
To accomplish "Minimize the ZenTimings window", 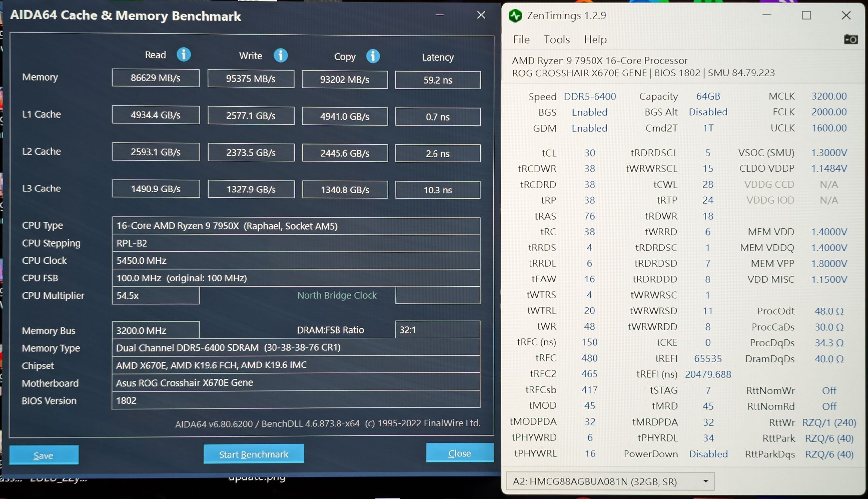I will [766, 15].
